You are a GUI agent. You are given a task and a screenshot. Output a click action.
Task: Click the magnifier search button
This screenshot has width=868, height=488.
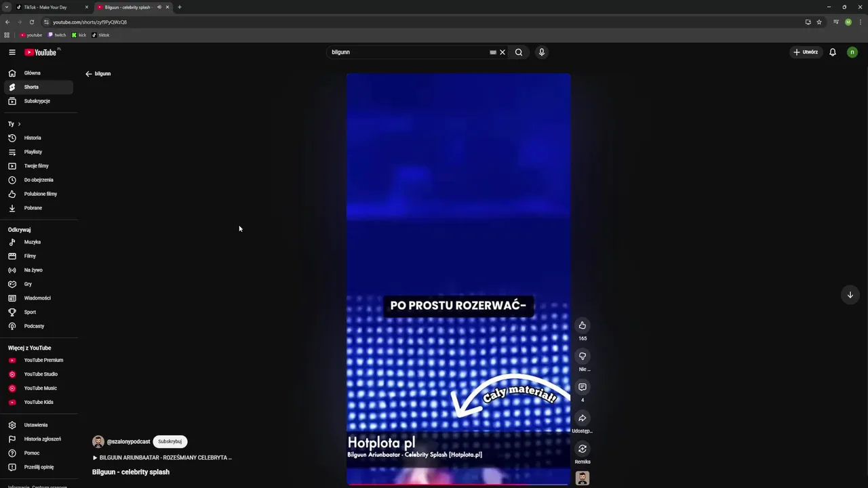(x=519, y=52)
